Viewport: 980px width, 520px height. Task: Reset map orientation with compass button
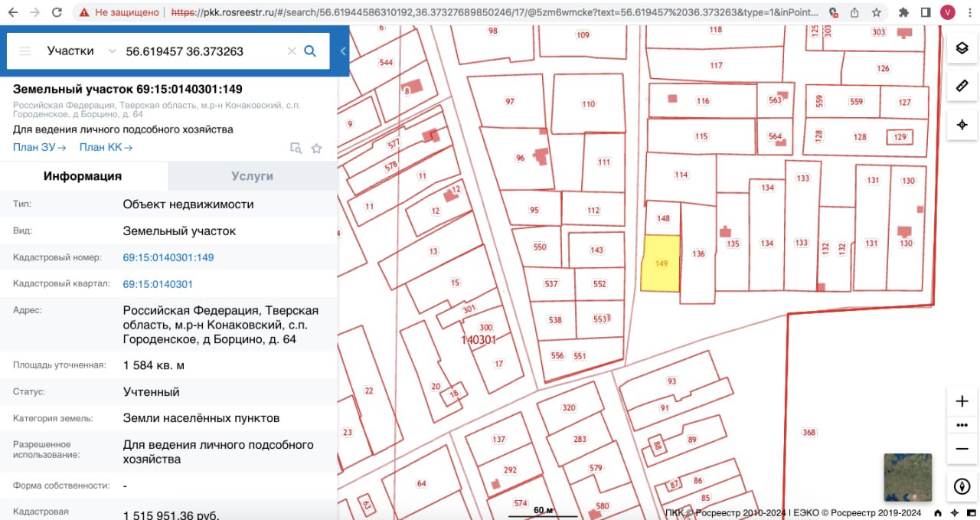click(x=962, y=486)
